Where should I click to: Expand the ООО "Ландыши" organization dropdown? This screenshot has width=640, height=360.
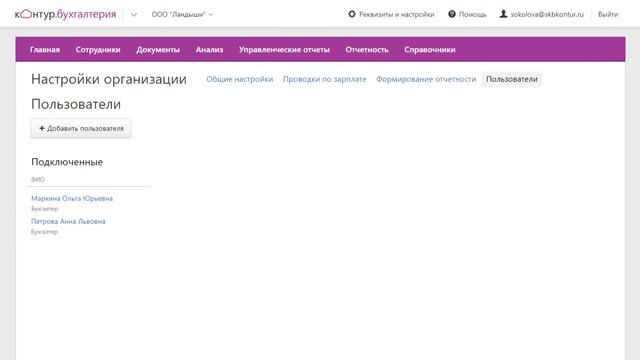point(182,14)
